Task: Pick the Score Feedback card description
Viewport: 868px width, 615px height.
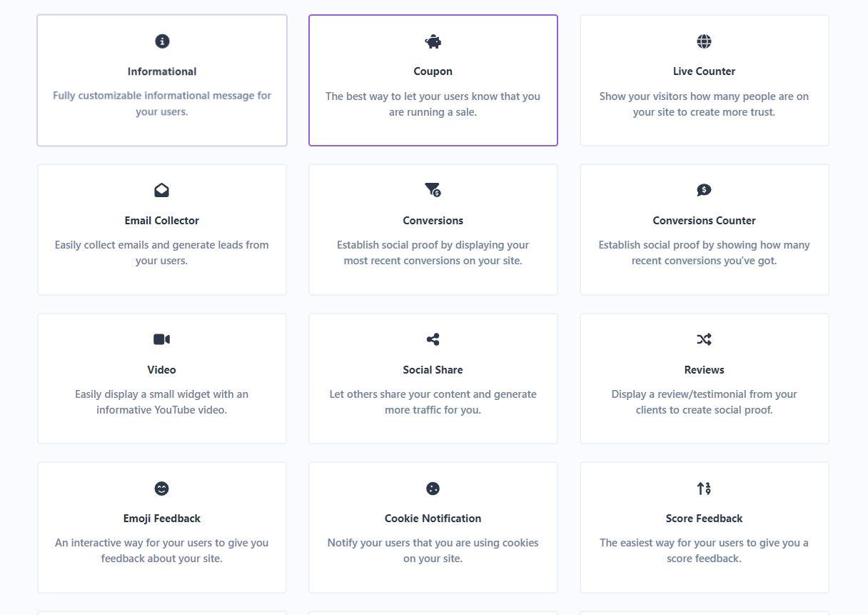Action: pos(704,551)
